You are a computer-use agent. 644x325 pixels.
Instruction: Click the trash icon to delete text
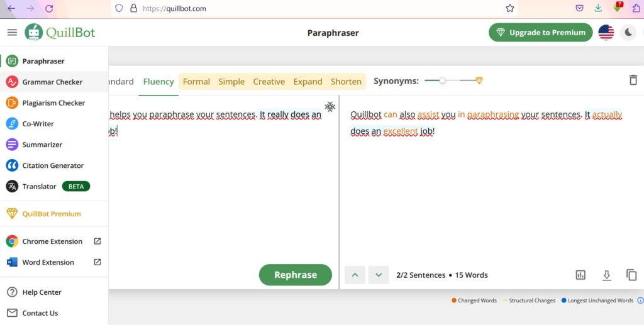click(633, 80)
